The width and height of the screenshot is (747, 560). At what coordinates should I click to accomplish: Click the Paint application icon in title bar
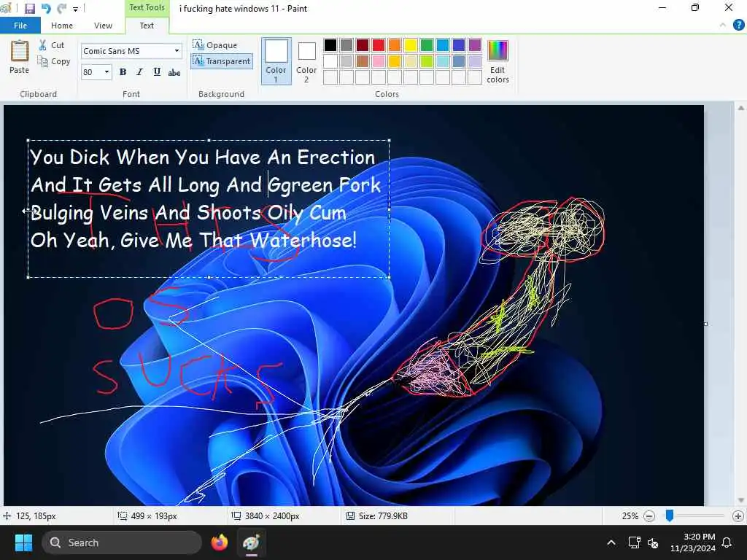(x=6, y=8)
